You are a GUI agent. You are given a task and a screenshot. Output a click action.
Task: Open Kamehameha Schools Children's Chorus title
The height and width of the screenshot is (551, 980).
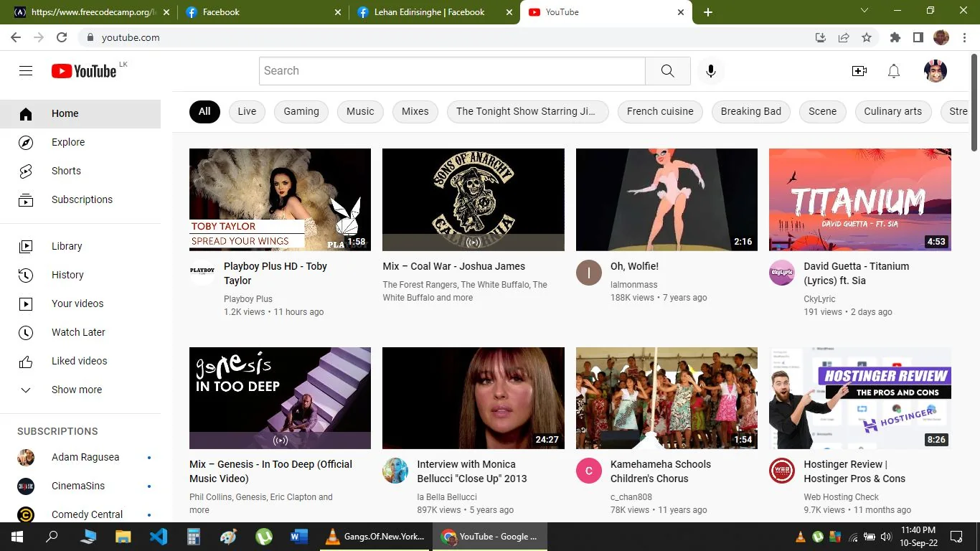tap(661, 471)
